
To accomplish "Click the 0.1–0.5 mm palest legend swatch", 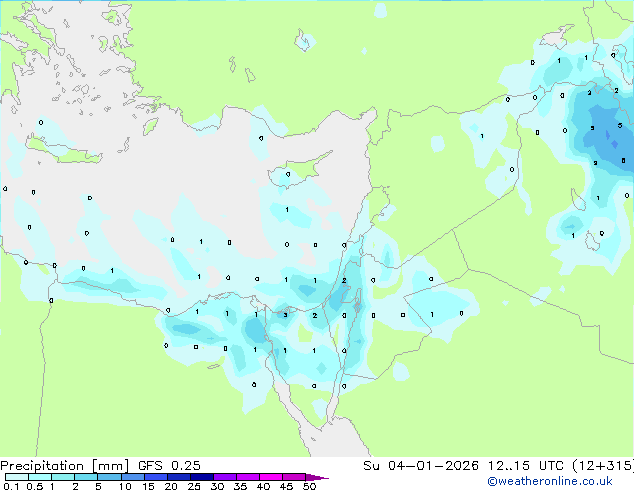I will coord(17,477).
